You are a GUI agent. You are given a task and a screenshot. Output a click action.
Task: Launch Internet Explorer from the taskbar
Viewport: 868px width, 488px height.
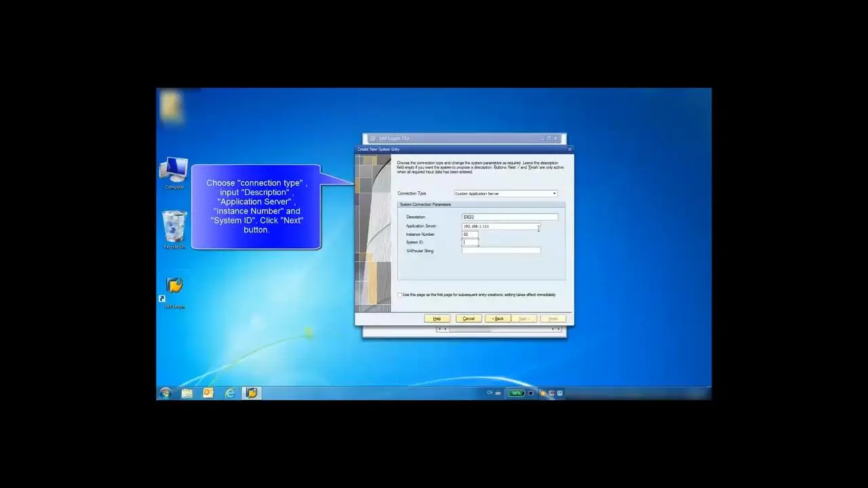pos(230,393)
